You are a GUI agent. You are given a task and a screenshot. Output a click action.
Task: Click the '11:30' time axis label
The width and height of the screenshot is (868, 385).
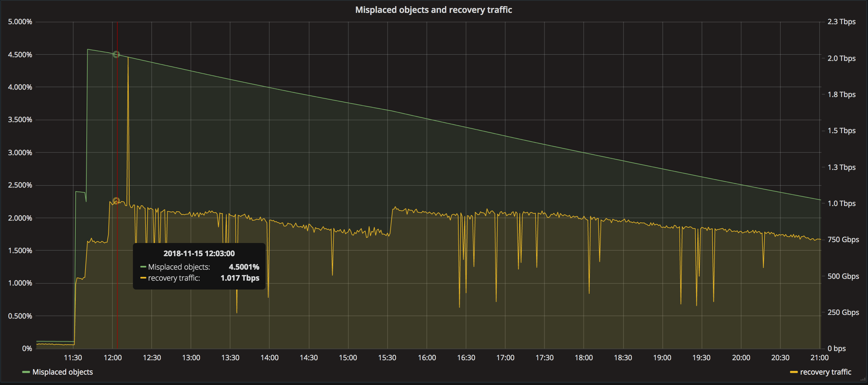tap(73, 358)
